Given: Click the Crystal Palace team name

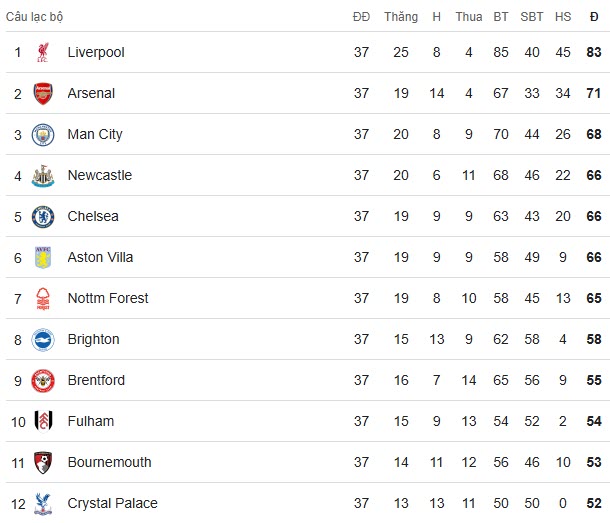Looking at the screenshot, I should pos(112,504).
